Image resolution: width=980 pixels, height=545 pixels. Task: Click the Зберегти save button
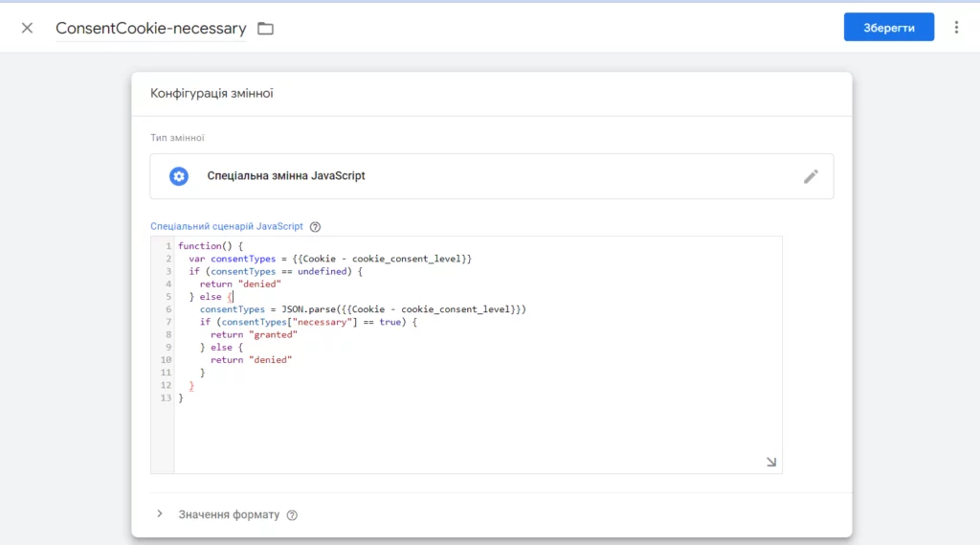click(x=889, y=27)
